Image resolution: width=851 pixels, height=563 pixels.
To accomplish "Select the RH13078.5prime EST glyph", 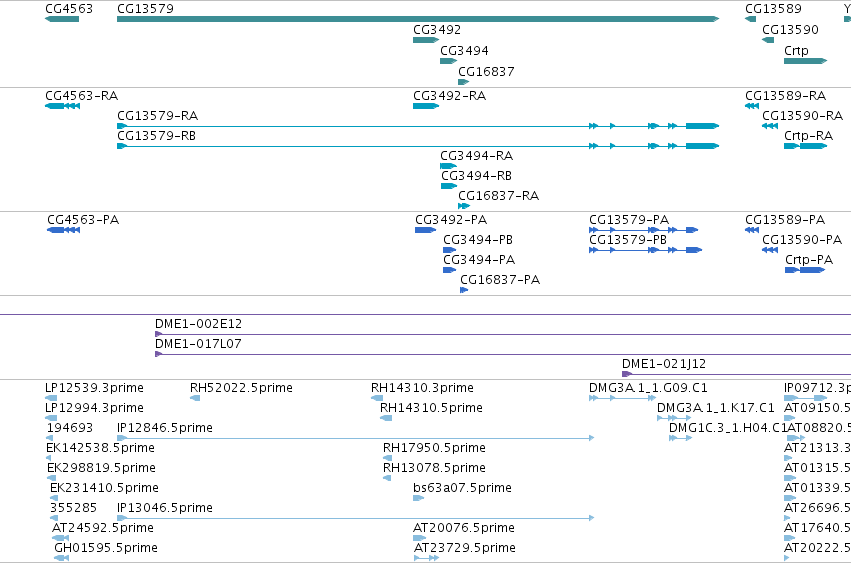I will click(387, 478).
